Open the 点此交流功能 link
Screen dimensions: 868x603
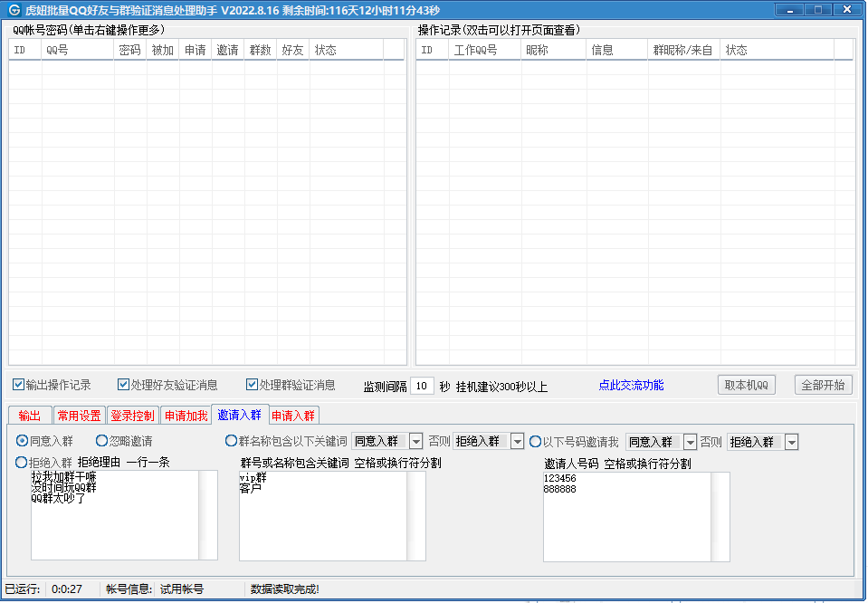[631, 385]
